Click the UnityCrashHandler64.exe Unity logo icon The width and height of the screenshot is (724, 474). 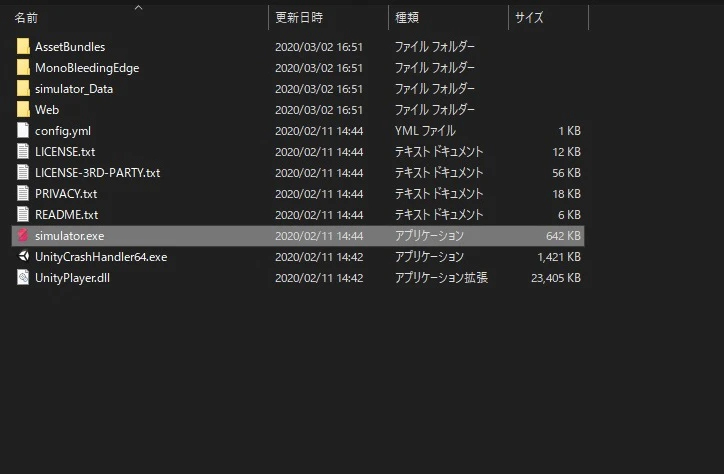23,256
